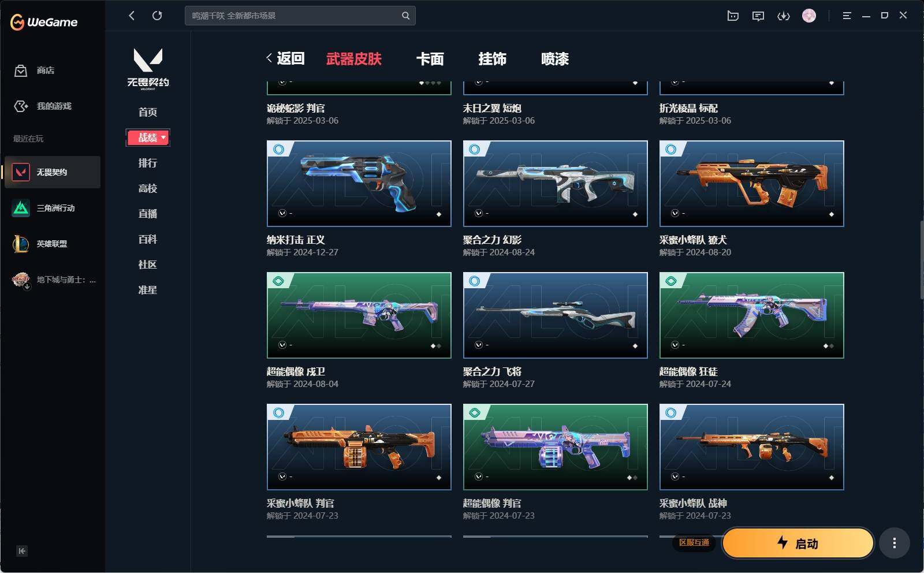Image resolution: width=924 pixels, height=573 pixels.
Task: Click the 启动 launch button
Action: pos(798,543)
